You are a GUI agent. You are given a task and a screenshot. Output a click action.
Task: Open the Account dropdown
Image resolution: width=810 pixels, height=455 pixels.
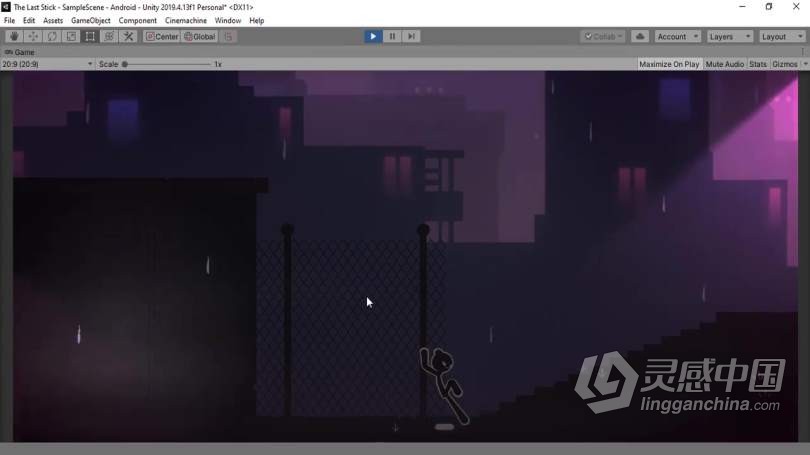[x=678, y=36]
